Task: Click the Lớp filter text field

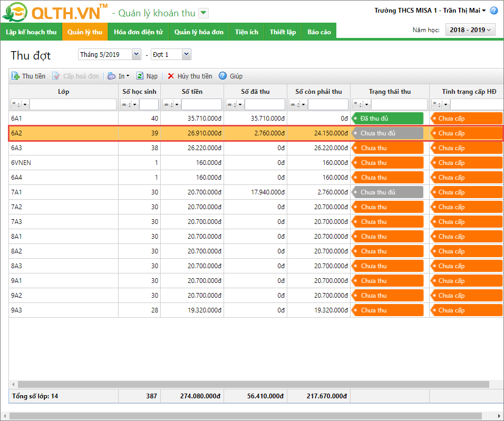Action: pyautogui.click(x=73, y=104)
